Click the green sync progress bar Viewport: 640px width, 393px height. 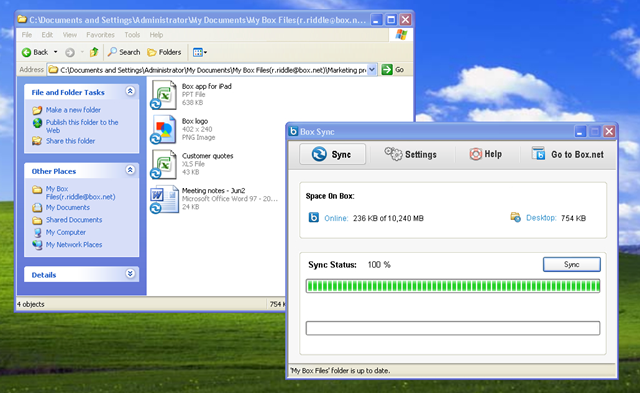(x=453, y=286)
